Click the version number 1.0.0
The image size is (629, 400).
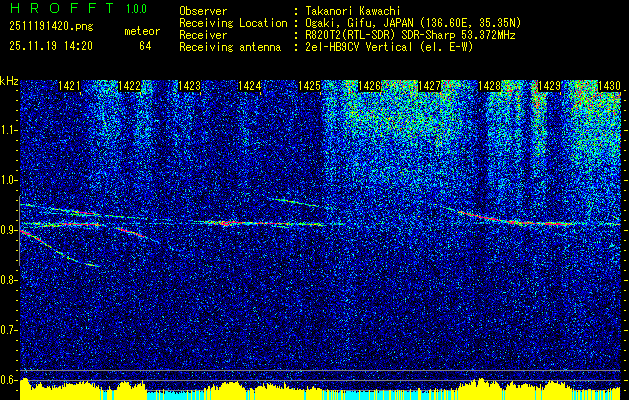click(x=136, y=9)
